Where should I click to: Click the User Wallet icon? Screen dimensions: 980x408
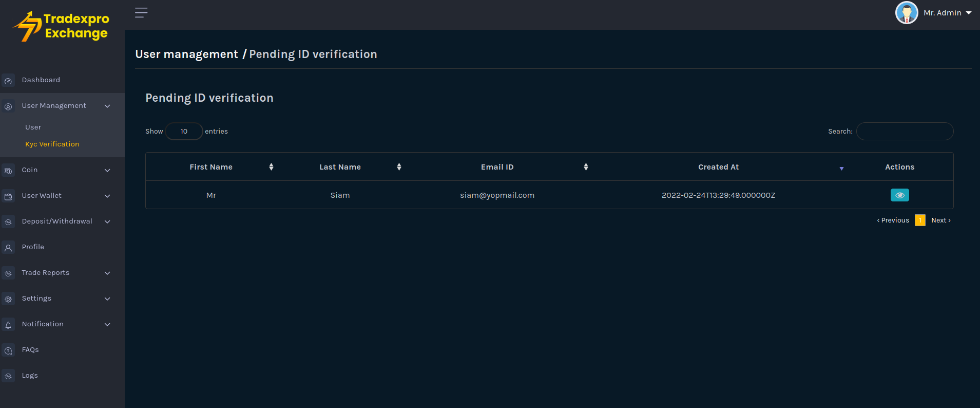(8, 196)
